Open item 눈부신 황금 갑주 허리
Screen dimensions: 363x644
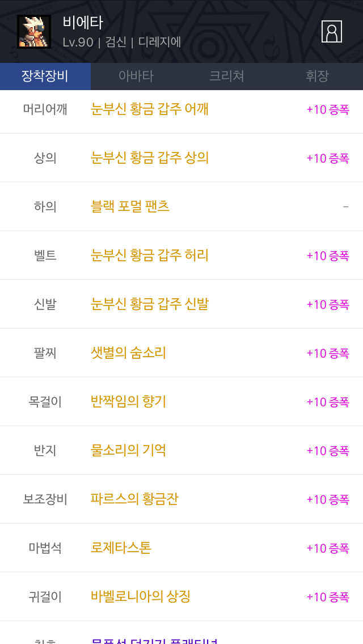click(x=150, y=255)
